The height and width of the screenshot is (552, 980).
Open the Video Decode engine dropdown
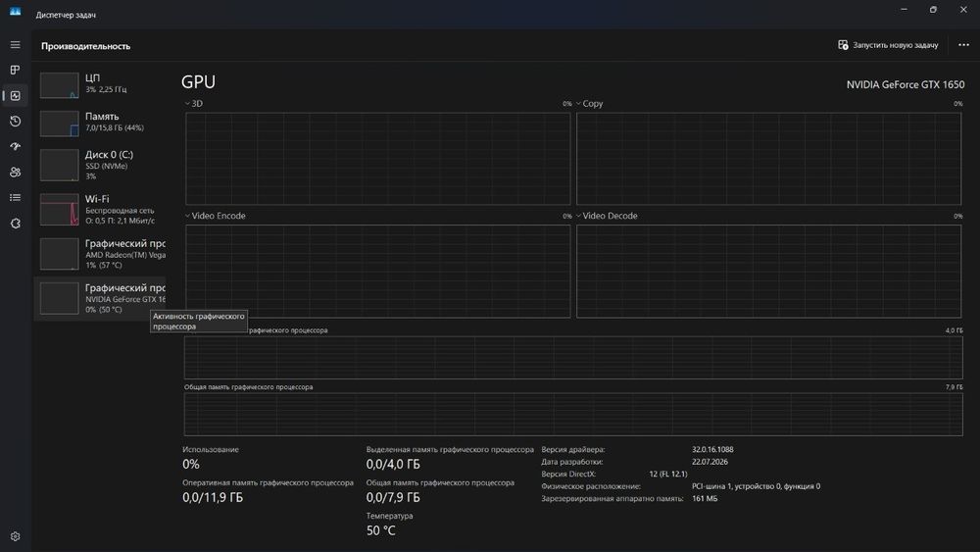(607, 216)
